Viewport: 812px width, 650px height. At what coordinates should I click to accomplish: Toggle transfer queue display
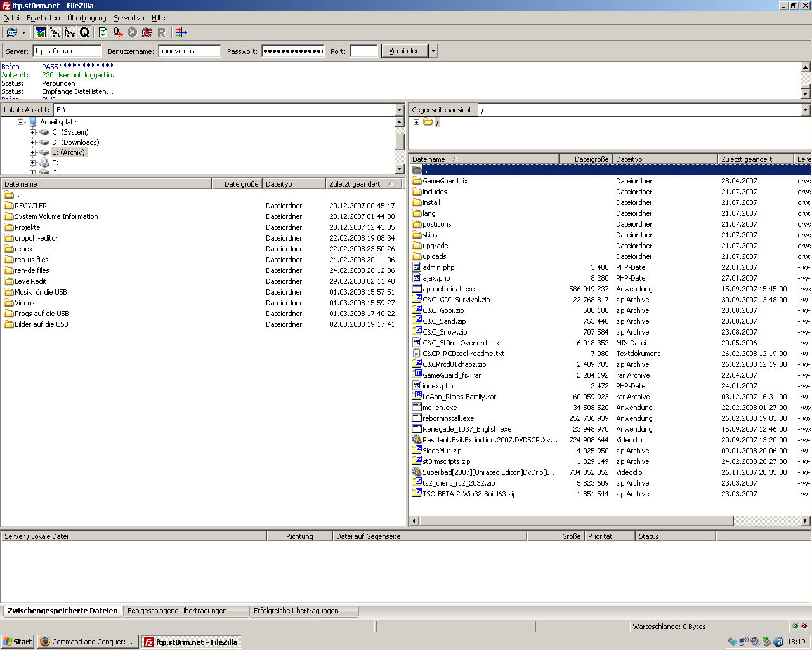click(x=84, y=32)
